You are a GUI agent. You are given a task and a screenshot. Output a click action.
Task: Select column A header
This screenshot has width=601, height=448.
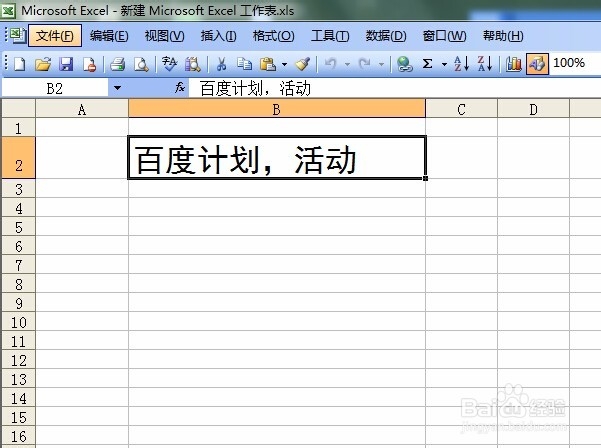pyautogui.click(x=82, y=108)
